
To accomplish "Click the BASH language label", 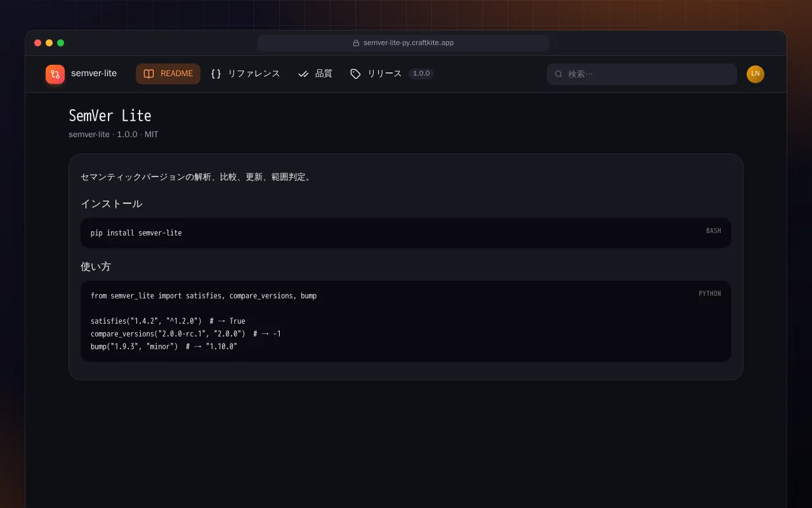I will click(x=714, y=231).
